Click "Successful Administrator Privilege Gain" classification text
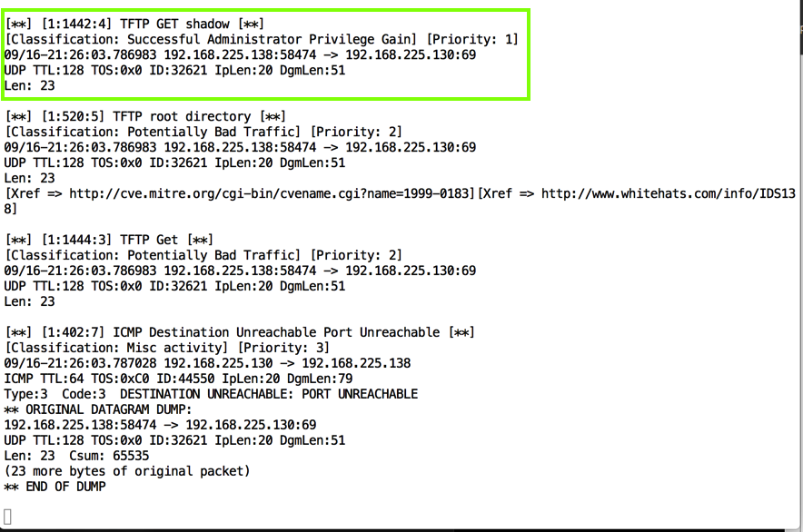This screenshot has width=803, height=532. 271,39
